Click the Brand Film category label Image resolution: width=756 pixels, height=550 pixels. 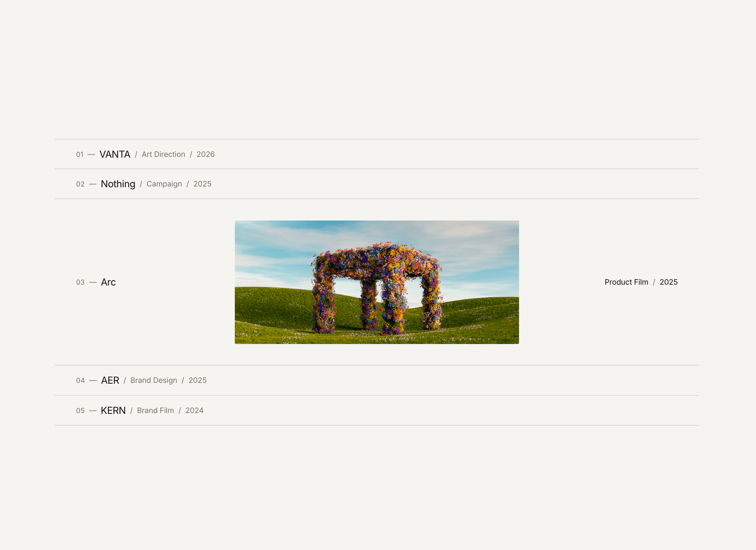(155, 411)
